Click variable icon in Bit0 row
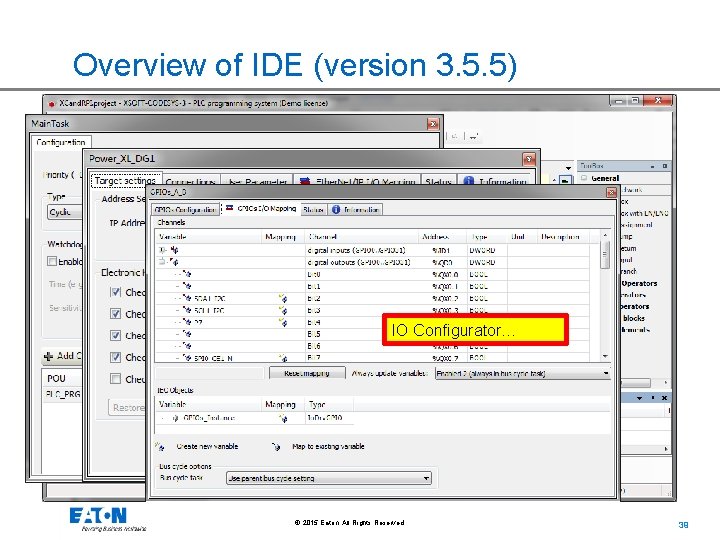The image size is (720, 540). coord(187,274)
